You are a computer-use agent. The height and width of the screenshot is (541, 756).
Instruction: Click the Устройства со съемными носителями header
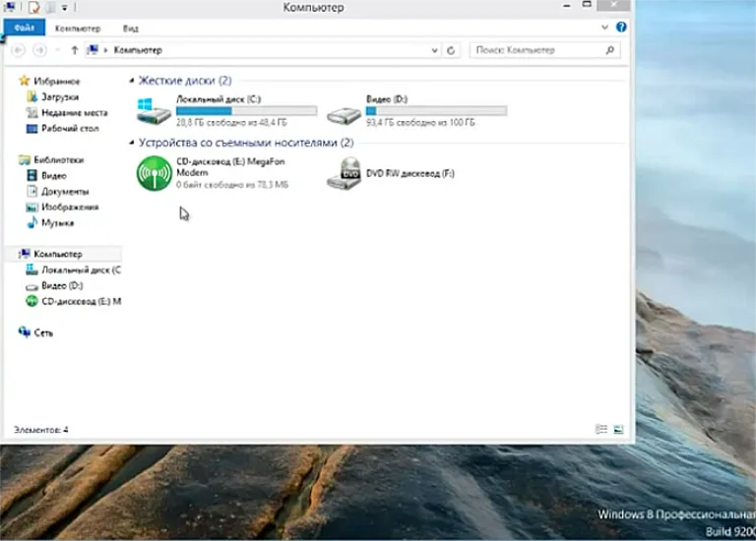[x=246, y=143]
